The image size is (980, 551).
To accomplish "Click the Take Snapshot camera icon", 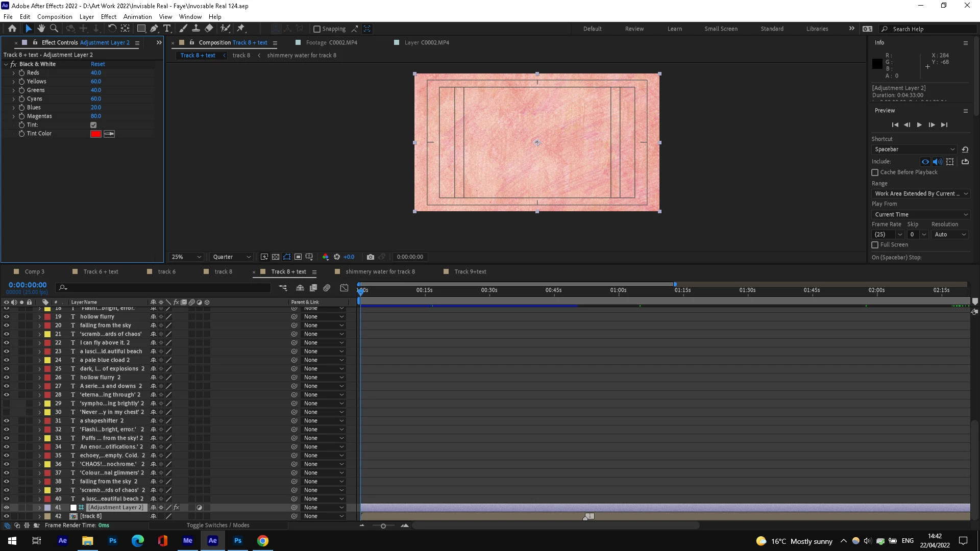I will pos(371,257).
